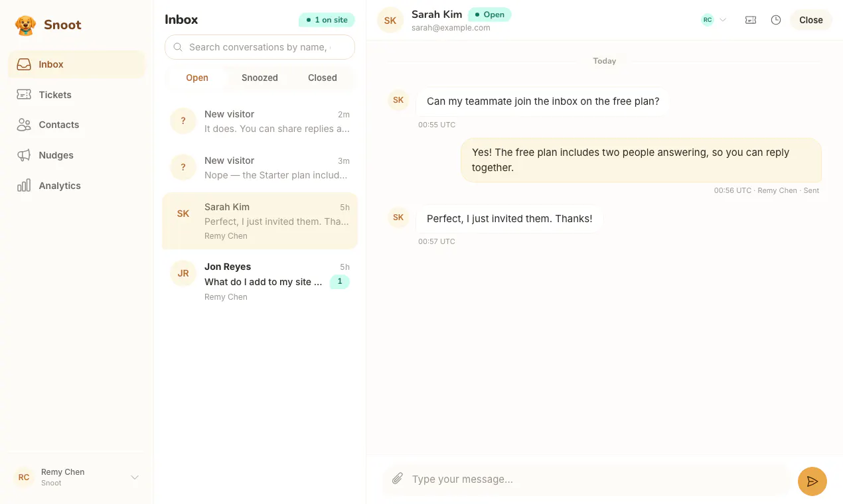Click the Snoot dog logo
This screenshot has width=843, height=504.
pos(25,25)
